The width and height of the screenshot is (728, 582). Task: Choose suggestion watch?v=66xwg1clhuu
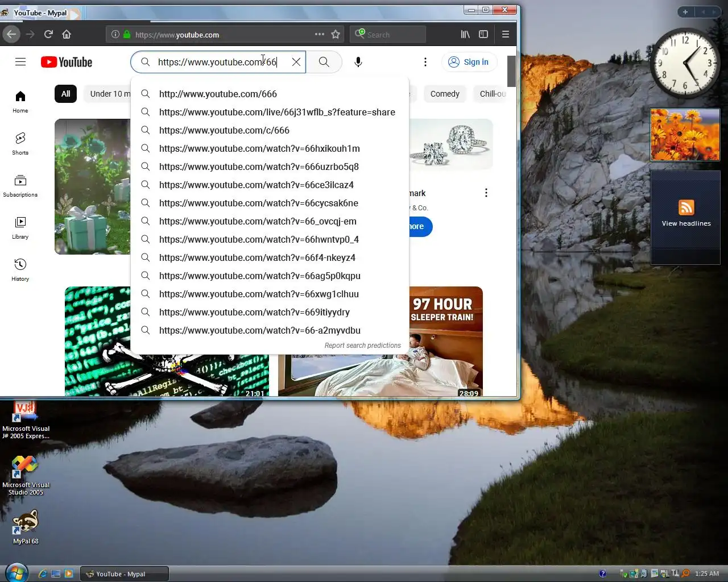[270, 294]
